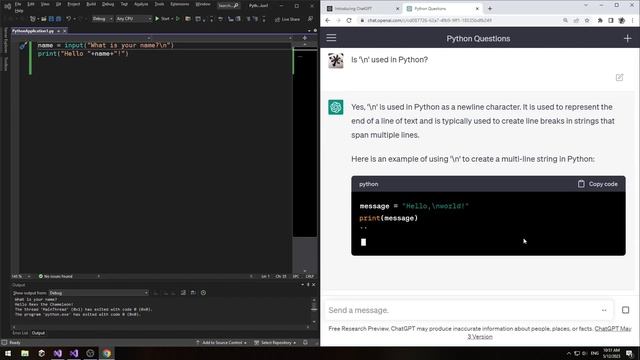640x360 pixels.
Task: Open the Extensions menu in Visual Studio
Action: [x=180, y=4]
